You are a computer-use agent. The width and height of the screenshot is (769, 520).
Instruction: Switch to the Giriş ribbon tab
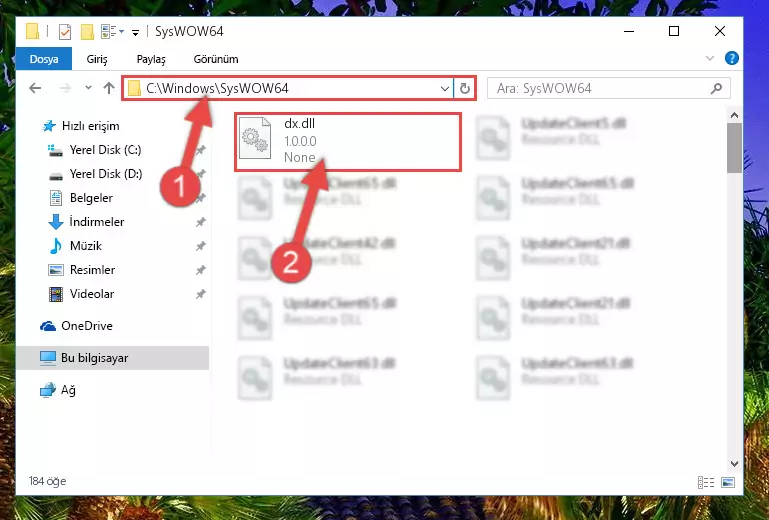pyautogui.click(x=97, y=59)
